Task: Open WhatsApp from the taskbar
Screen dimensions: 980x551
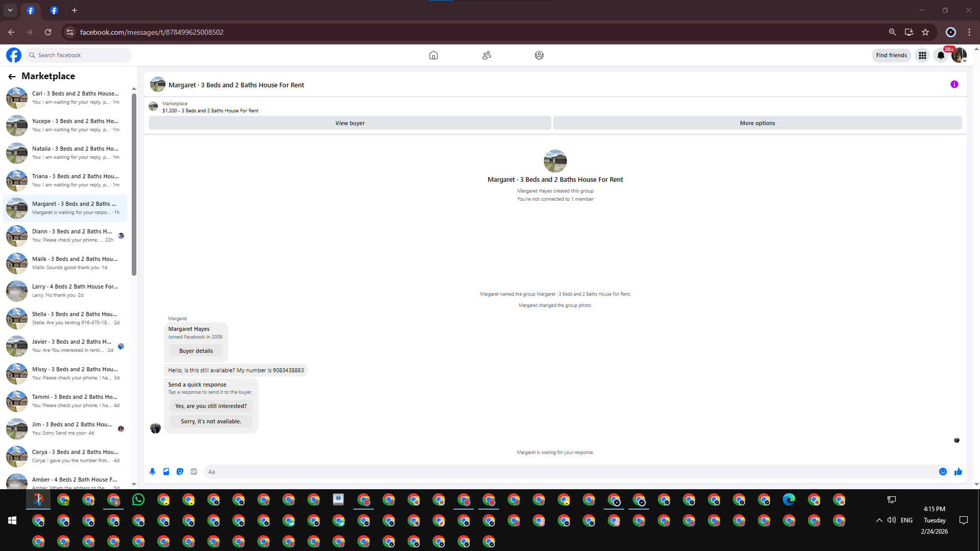Action: click(138, 499)
